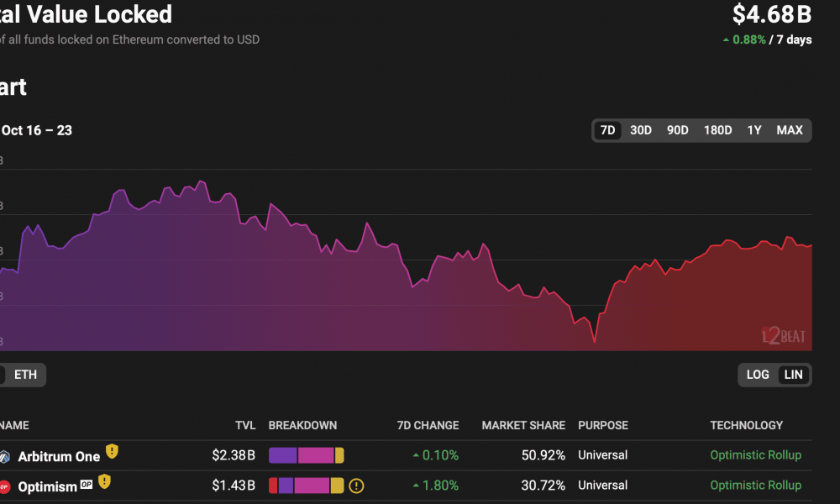
Task: Click the PURPOSE column header
Action: (603, 425)
